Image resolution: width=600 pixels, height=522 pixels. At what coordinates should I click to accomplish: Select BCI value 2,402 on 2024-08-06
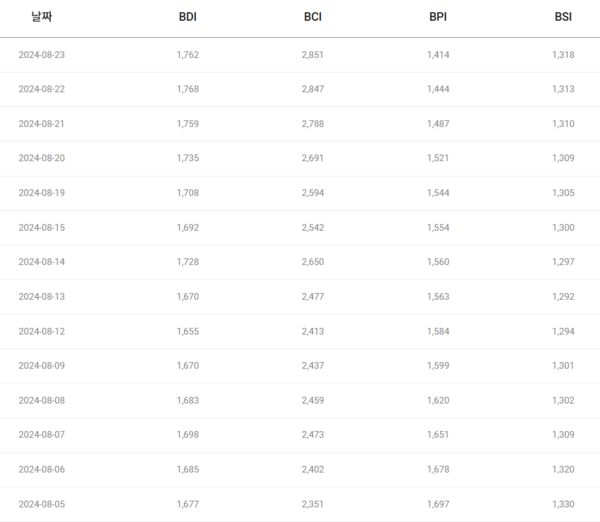(313, 469)
